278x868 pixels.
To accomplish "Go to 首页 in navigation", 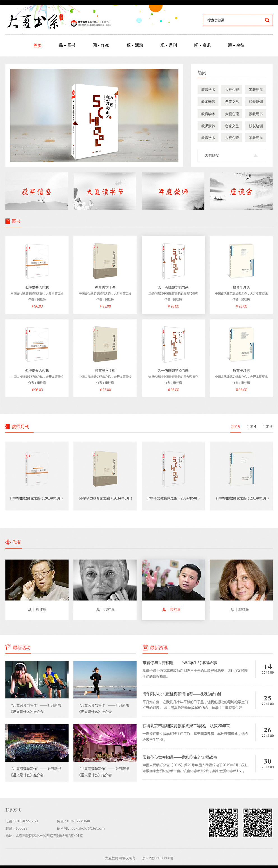I will point(38,45).
